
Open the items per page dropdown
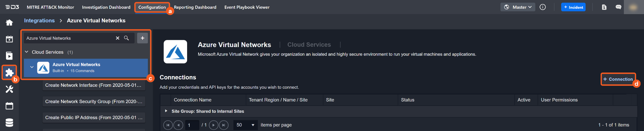point(245,125)
